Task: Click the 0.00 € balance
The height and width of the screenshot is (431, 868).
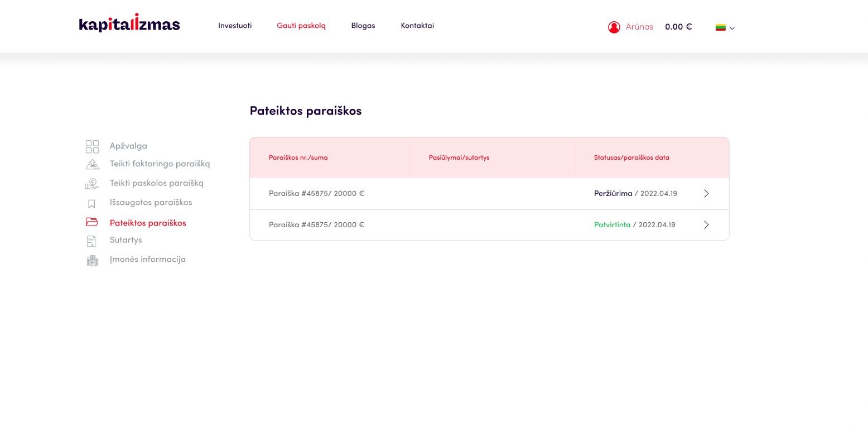Action: pos(678,27)
